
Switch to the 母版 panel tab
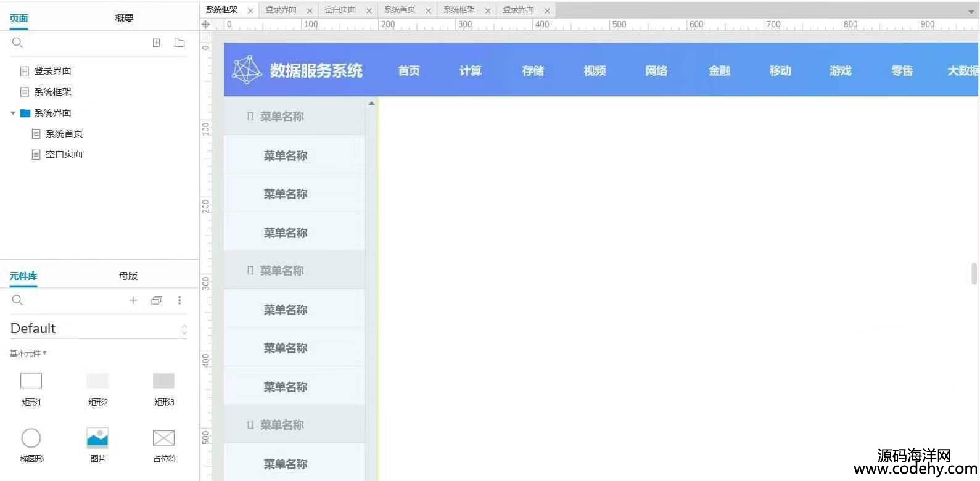(x=128, y=276)
